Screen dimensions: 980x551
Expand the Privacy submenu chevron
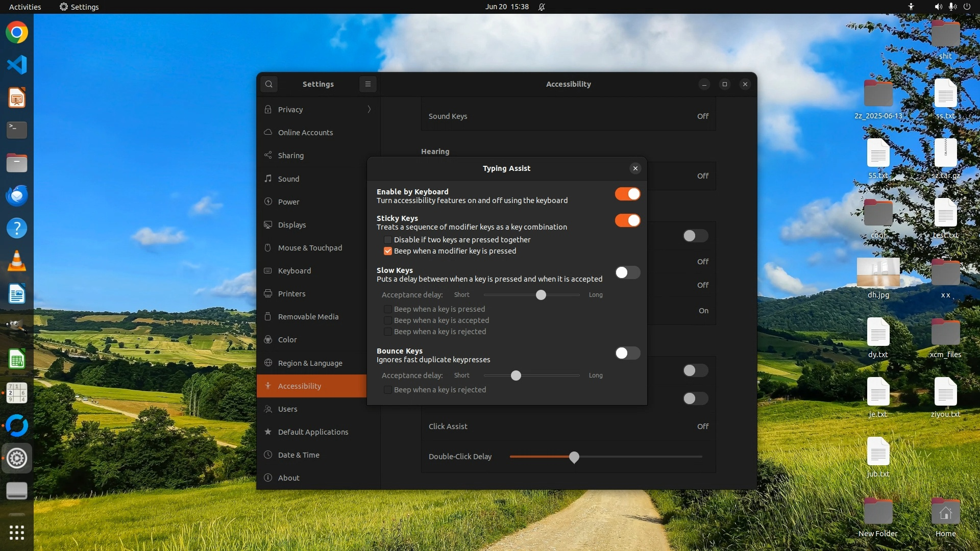pos(369,110)
